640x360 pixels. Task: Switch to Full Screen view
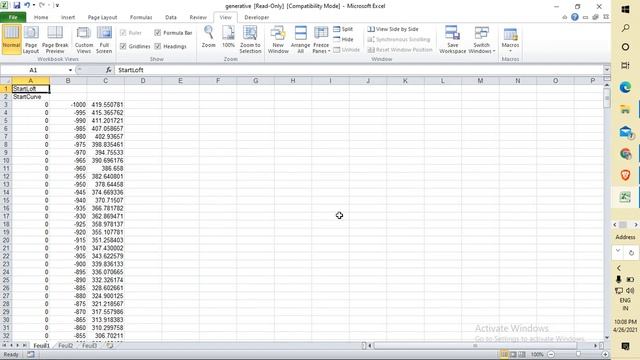[x=104, y=39]
